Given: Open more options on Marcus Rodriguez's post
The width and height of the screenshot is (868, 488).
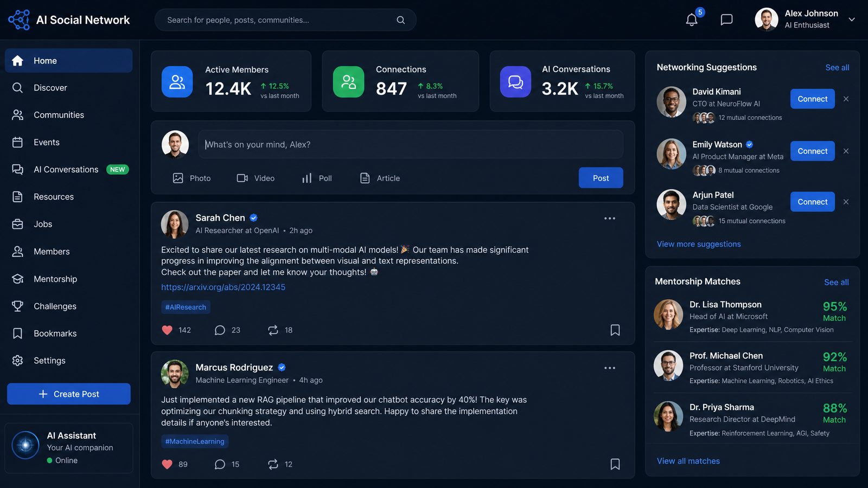Looking at the screenshot, I should (x=610, y=368).
